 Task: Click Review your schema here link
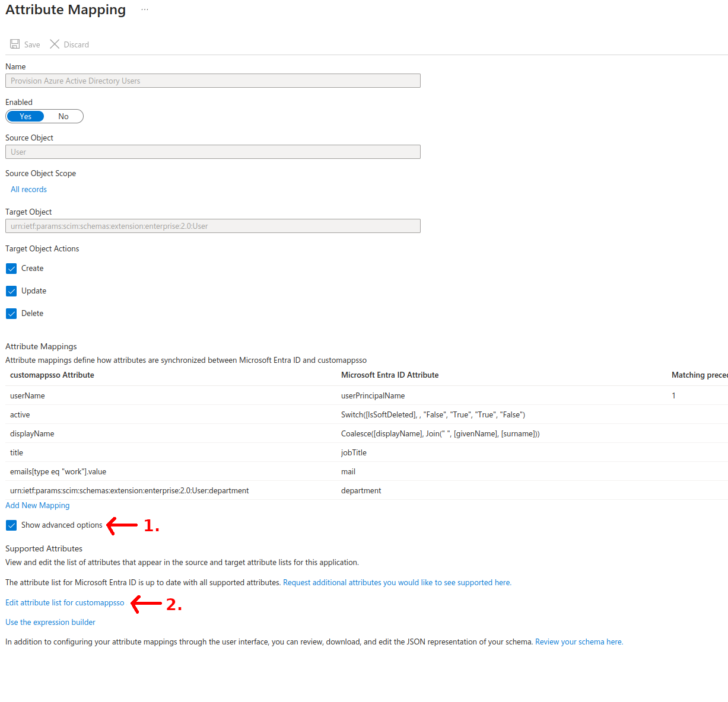click(578, 642)
